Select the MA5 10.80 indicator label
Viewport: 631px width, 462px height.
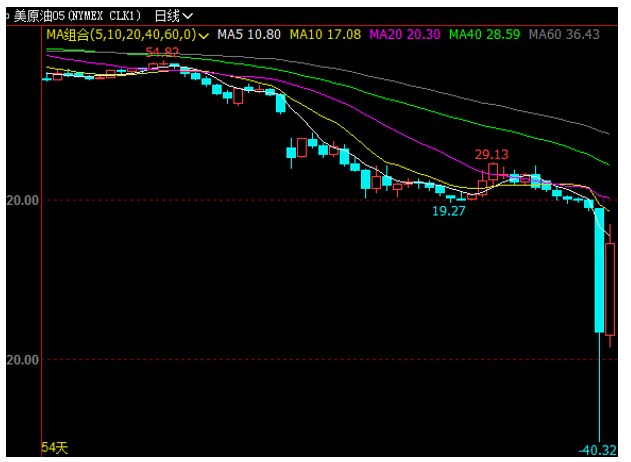pyautogui.click(x=250, y=35)
